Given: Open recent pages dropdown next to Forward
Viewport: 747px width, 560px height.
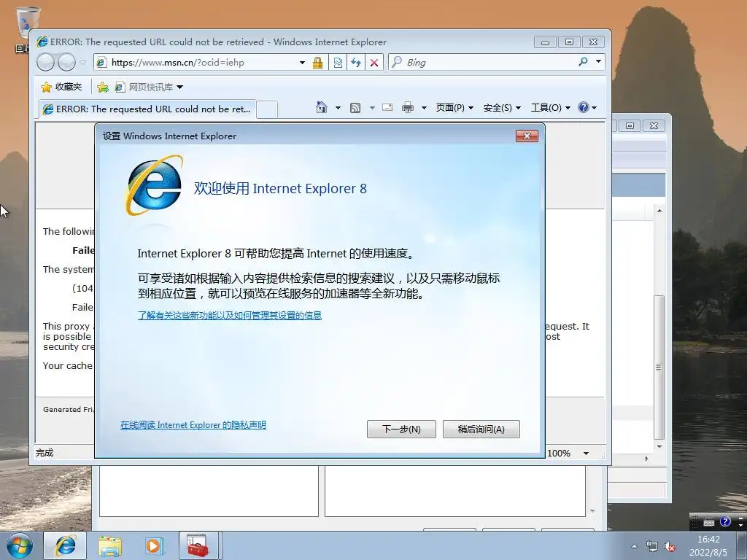Looking at the screenshot, I should click(x=83, y=63).
